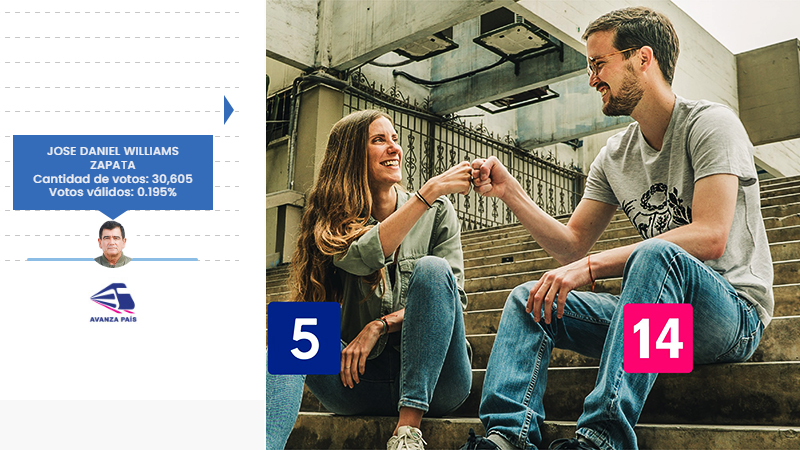800x450 pixels.
Task: Click the 'Cantidad de votos: 30,605' text
Action: coord(112,178)
